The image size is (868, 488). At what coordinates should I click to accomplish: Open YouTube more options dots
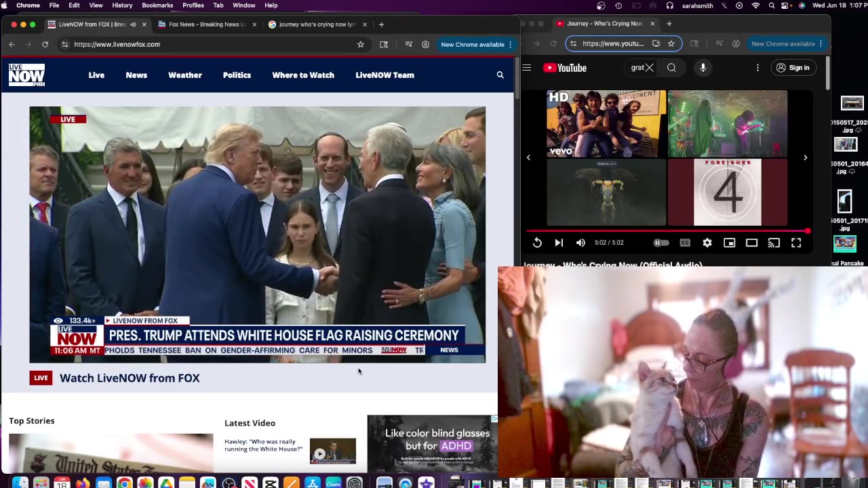(x=757, y=68)
